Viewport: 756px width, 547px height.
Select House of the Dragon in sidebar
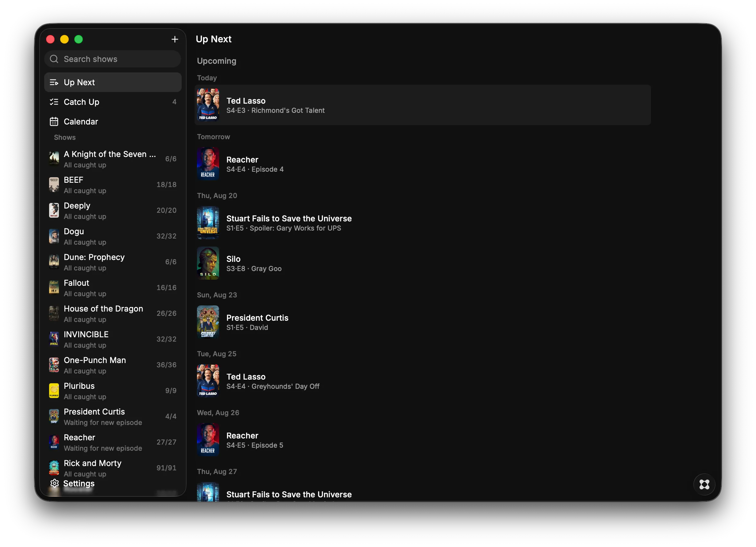pyautogui.click(x=113, y=313)
